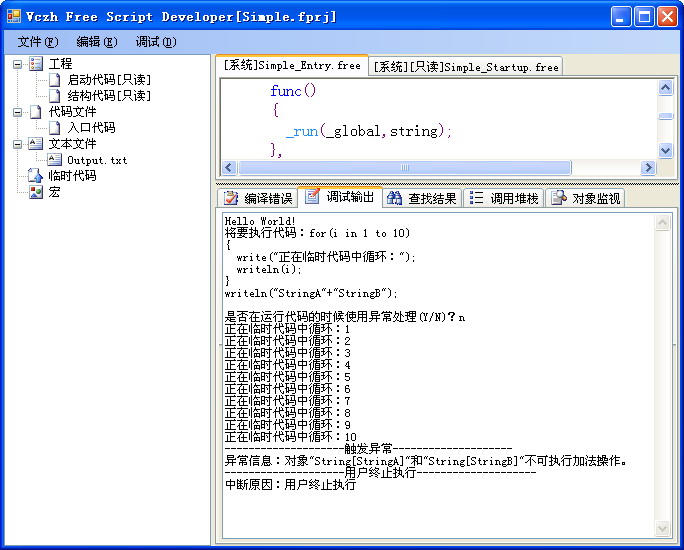Click the 是否在运行代码的时候使用异常处理 prompt line
Image resolution: width=684 pixels, height=550 pixels.
(345, 317)
